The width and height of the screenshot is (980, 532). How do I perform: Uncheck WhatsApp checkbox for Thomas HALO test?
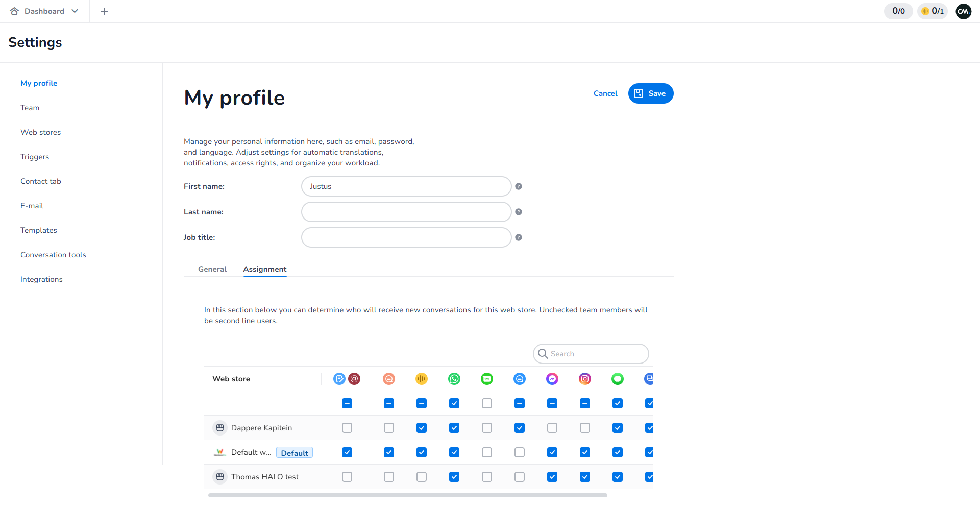[454, 477]
